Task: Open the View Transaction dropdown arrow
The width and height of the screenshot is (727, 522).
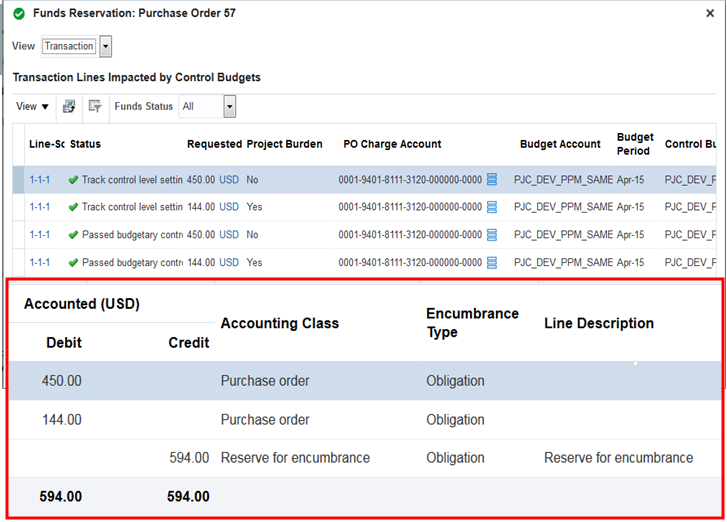Action: [x=106, y=46]
